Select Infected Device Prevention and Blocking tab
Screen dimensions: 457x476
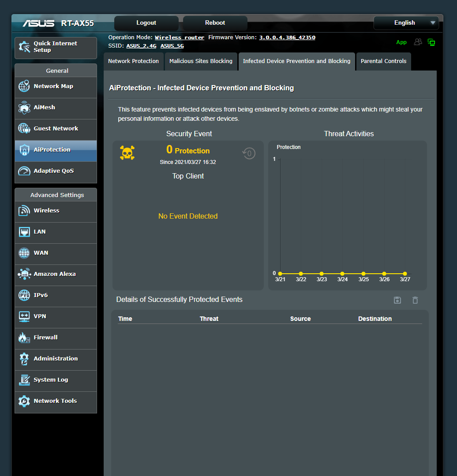point(296,61)
